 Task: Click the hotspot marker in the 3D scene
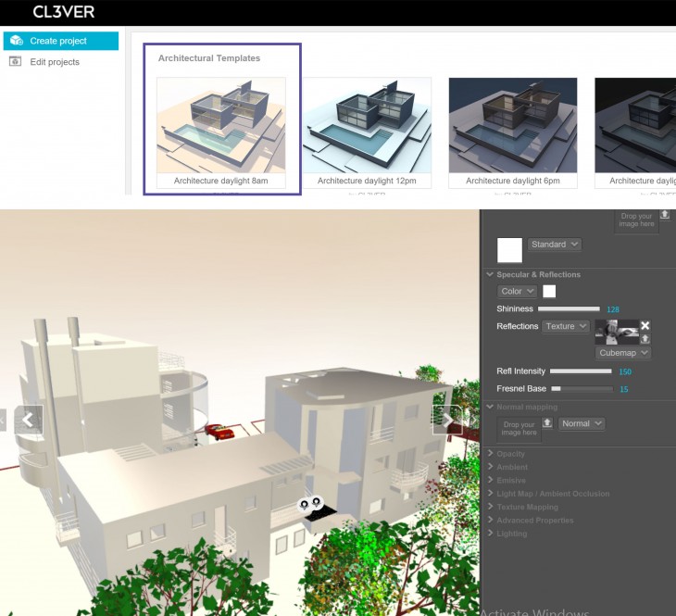[x=309, y=504]
